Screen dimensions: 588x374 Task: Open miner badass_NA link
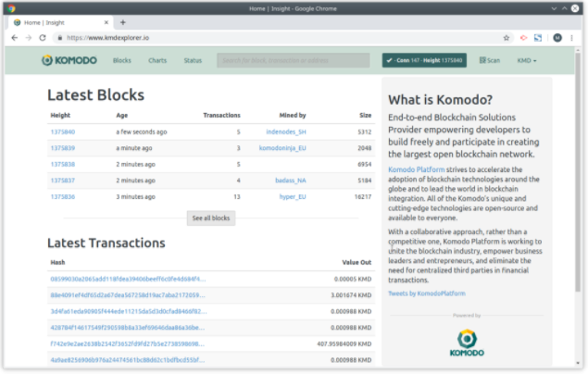click(291, 181)
